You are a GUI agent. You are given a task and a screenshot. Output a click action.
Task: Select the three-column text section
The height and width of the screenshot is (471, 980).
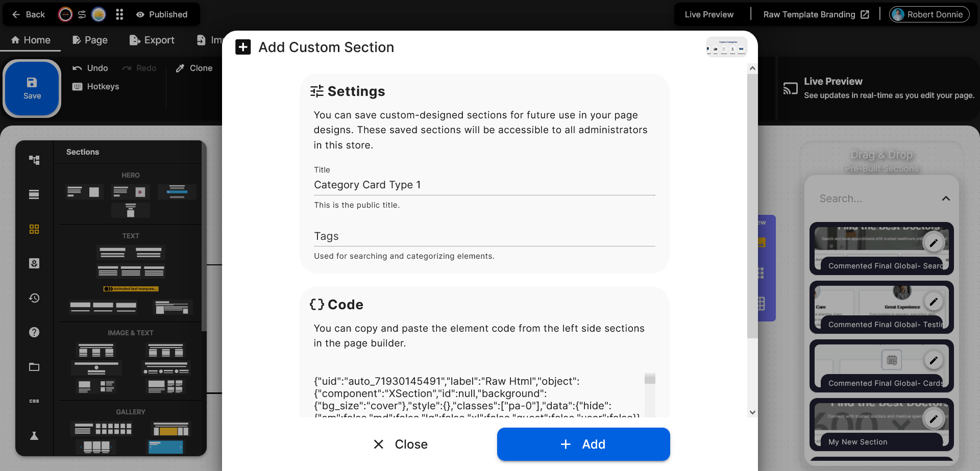click(x=131, y=271)
